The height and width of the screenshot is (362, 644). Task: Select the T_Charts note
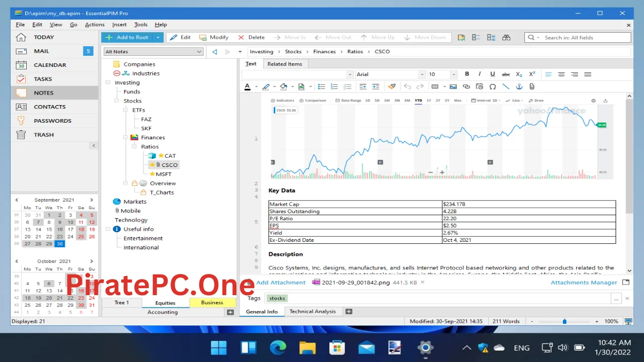pos(162,193)
